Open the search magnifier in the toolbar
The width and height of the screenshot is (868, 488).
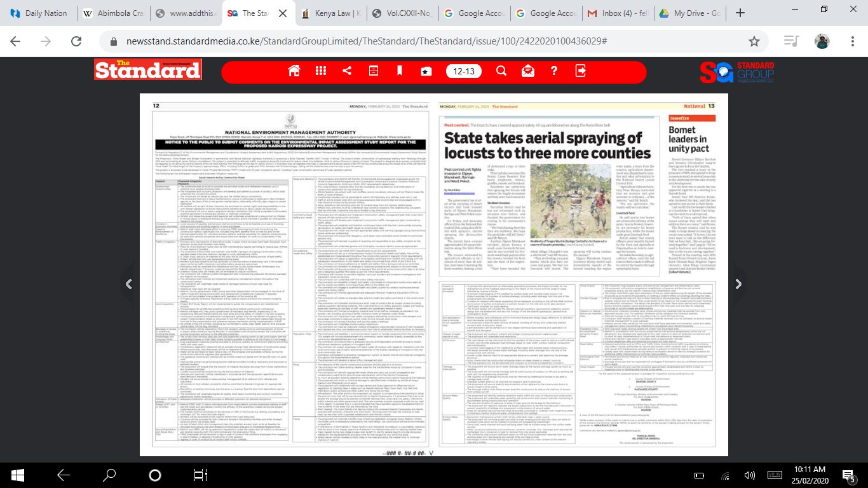[x=501, y=71]
